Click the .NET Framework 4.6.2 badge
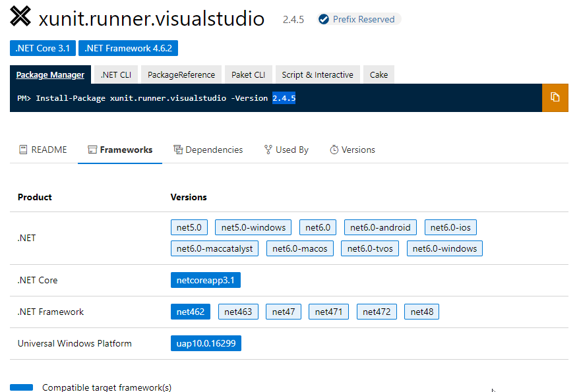 [128, 47]
